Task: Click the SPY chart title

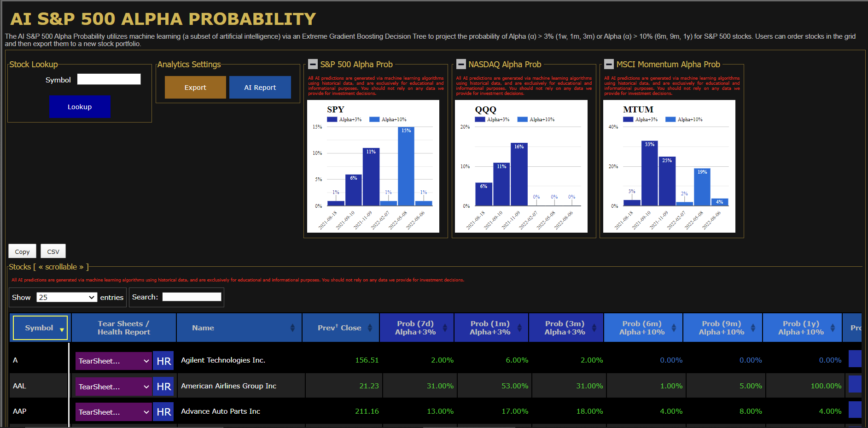Action: (x=336, y=109)
